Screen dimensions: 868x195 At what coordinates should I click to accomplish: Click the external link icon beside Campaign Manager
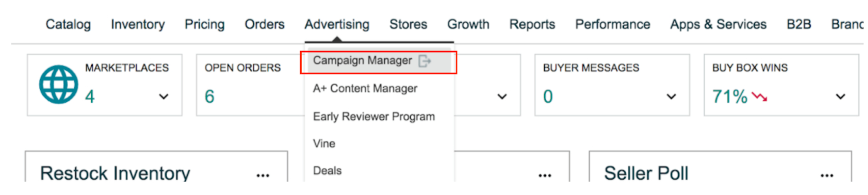pos(425,61)
